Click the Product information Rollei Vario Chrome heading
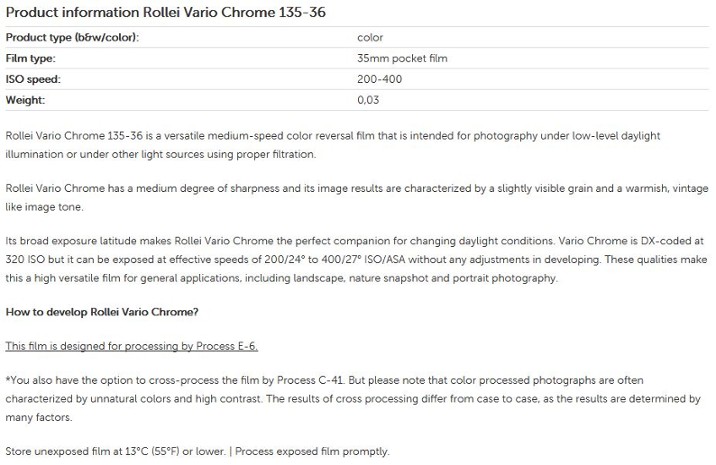 [x=165, y=12]
